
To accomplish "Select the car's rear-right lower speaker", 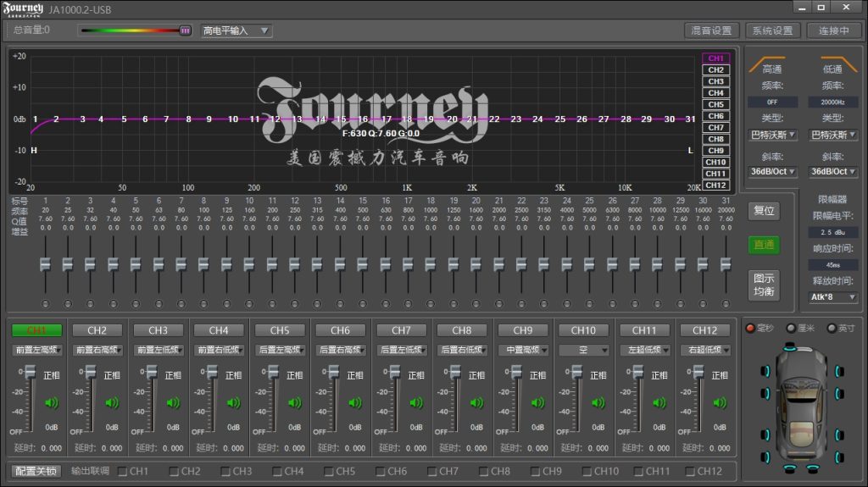I will point(839,457).
